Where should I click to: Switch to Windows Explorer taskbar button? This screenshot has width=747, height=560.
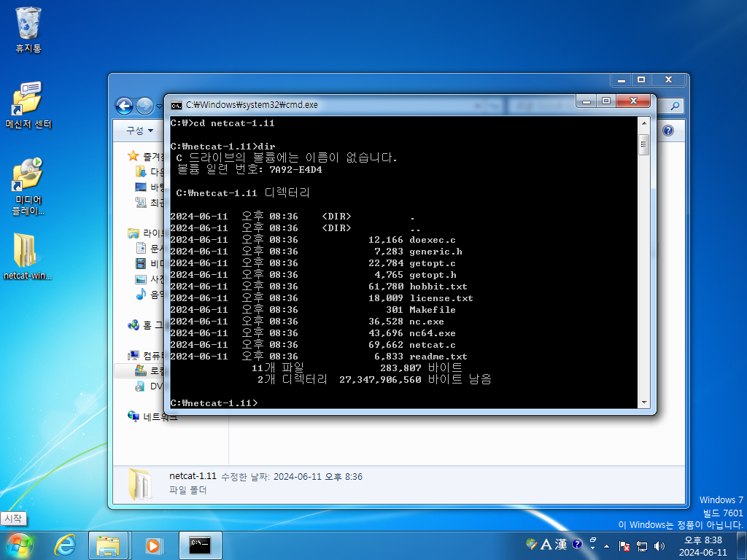click(108, 545)
